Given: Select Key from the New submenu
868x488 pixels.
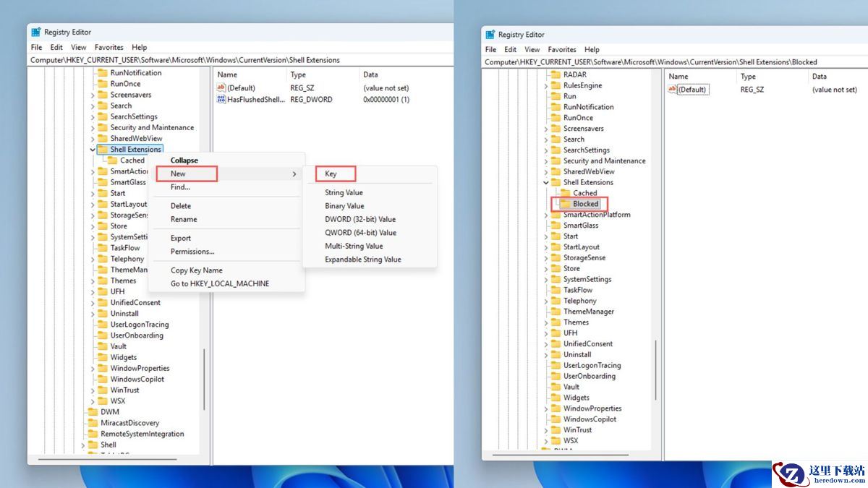Looking at the screenshot, I should (x=331, y=174).
